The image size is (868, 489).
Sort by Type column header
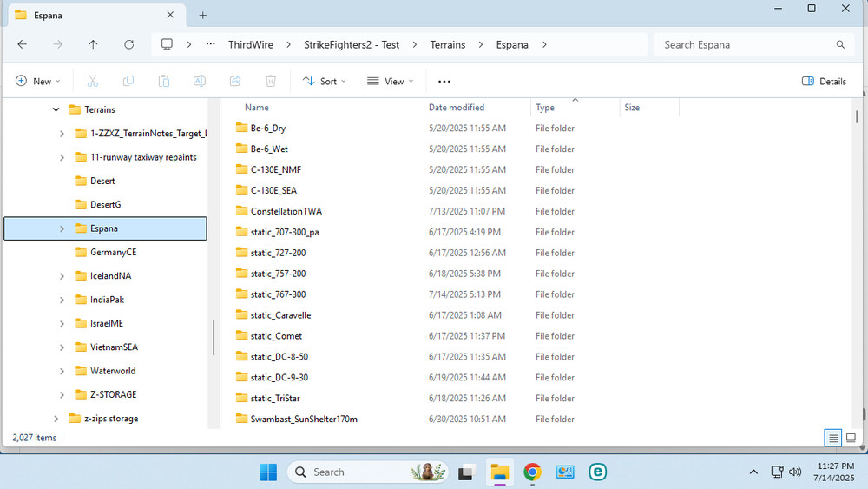point(545,108)
